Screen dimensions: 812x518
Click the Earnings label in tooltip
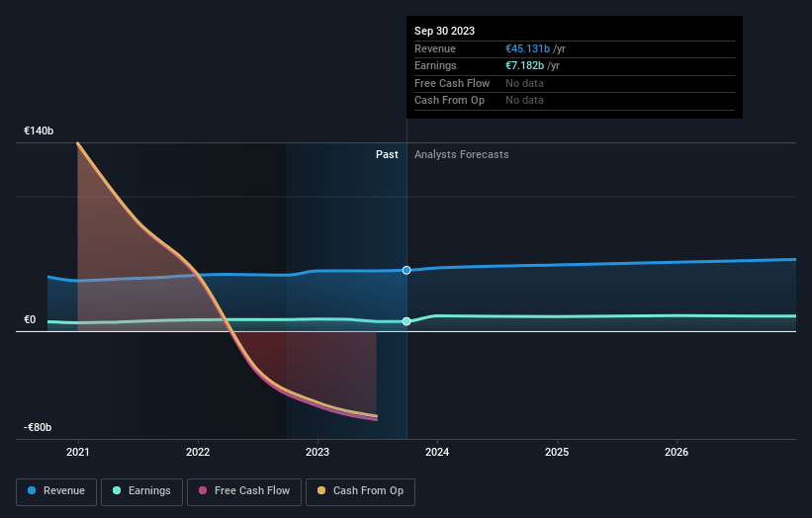(435, 65)
